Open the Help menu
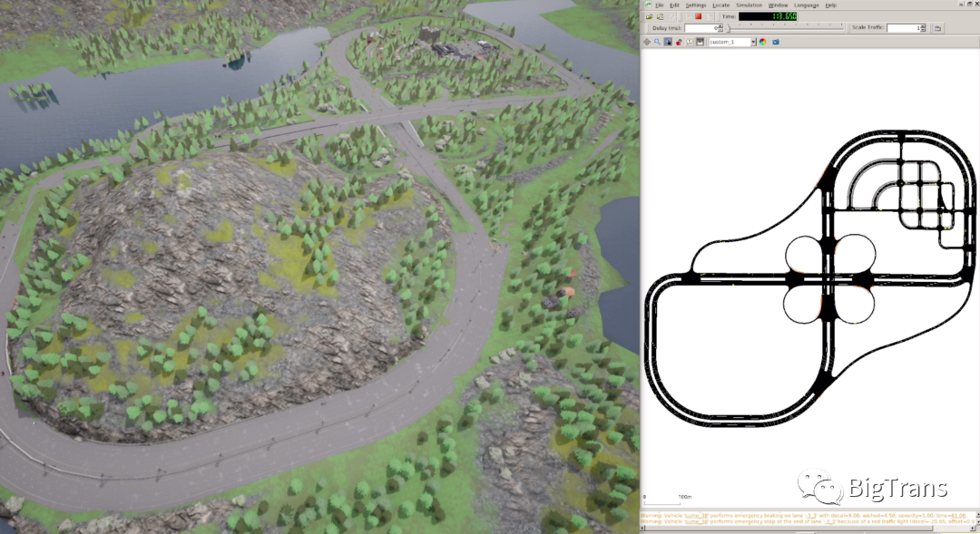The width and height of the screenshot is (980, 534). point(830,5)
